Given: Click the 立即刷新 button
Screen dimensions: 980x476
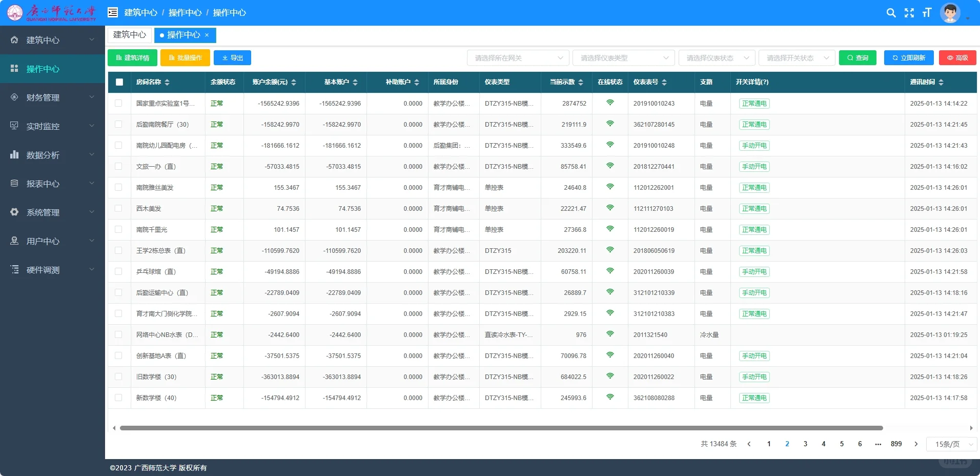Looking at the screenshot, I should click(909, 58).
